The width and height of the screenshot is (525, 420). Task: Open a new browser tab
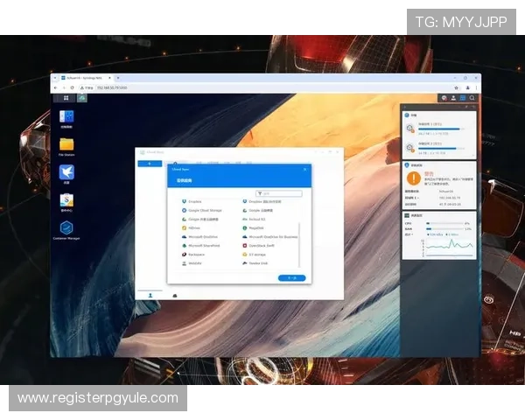118,78
